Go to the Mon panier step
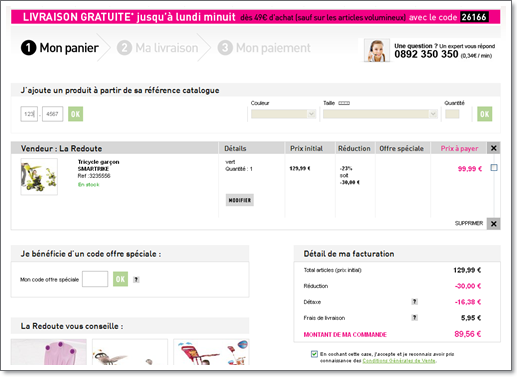 [x=60, y=48]
